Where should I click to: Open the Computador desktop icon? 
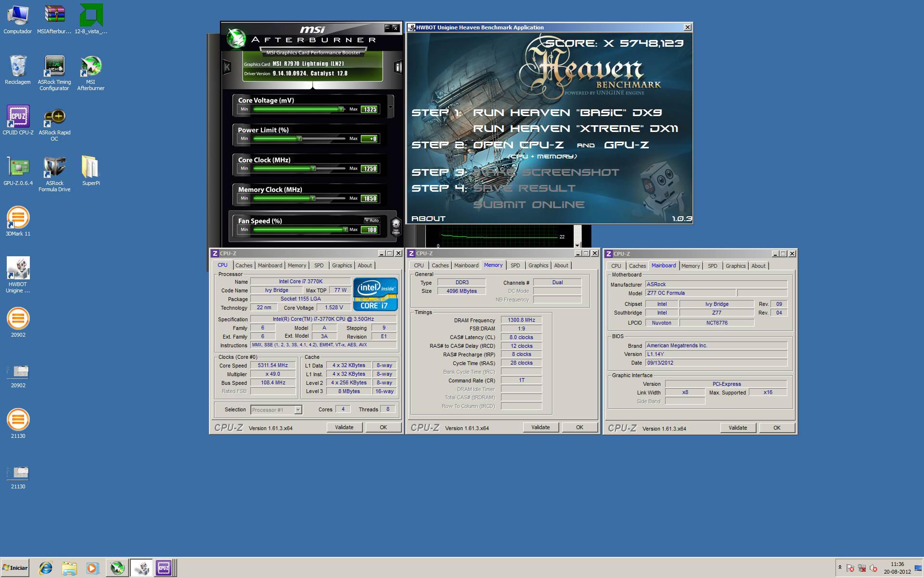point(18,19)
